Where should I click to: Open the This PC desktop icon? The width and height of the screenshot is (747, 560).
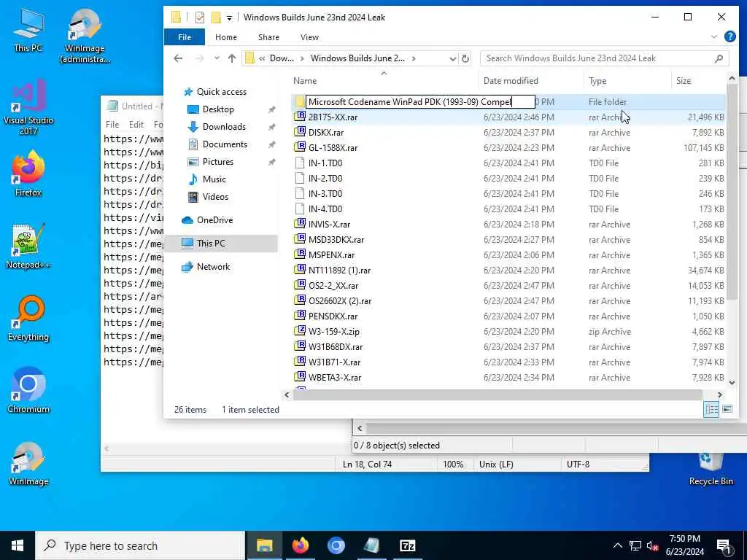tap(28, 31)
